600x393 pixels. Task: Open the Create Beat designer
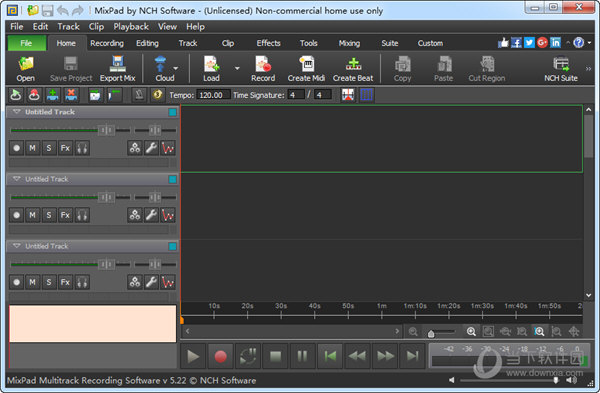point(353,69)
